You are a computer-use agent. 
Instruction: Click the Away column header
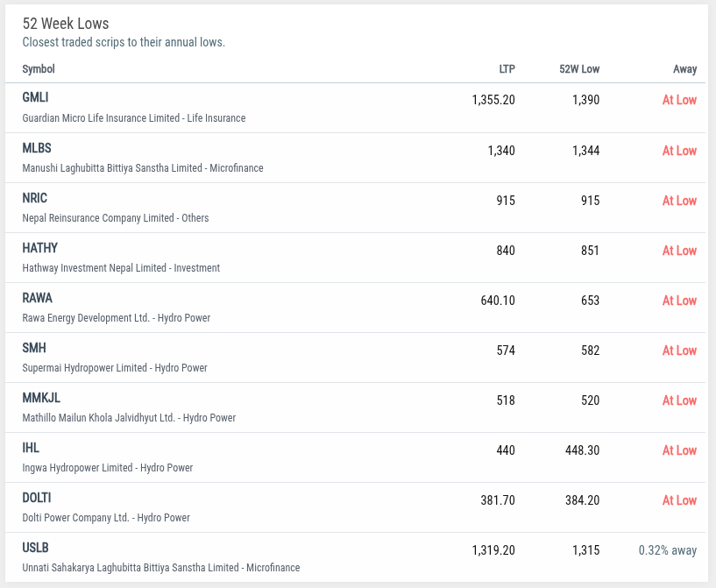(x=684, y=69)
